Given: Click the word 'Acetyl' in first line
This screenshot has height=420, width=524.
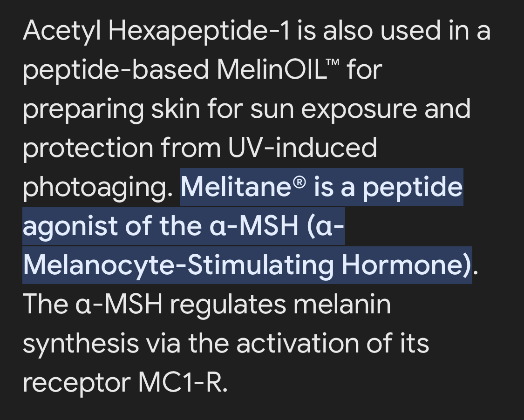Looking at the screenshot, I should click(x=62, y=31).
